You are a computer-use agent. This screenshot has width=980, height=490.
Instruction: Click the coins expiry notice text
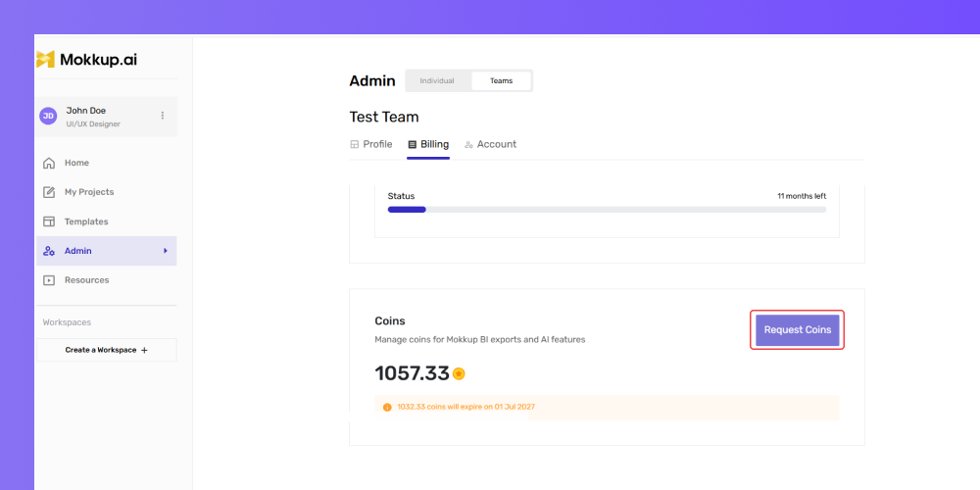click(x=466, y=407)
